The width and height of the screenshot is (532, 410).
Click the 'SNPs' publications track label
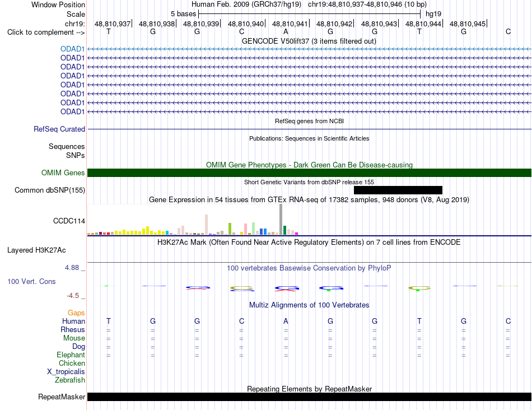pyautogui.click(x=76, y=155)
